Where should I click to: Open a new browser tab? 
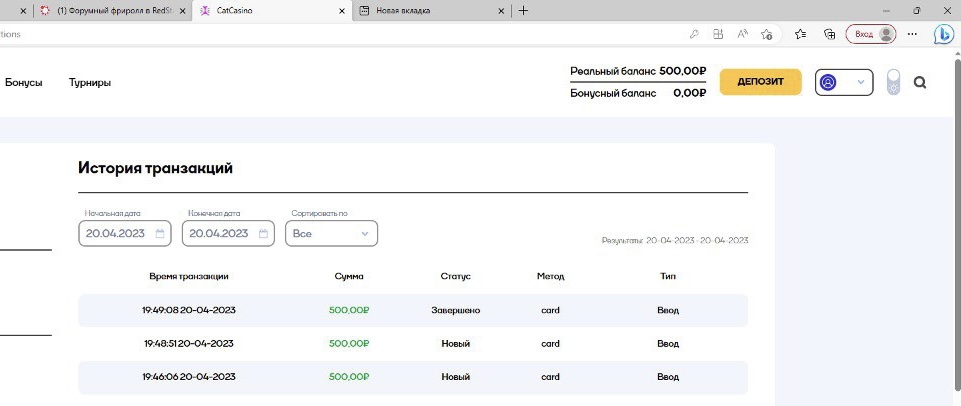[523, 10]
